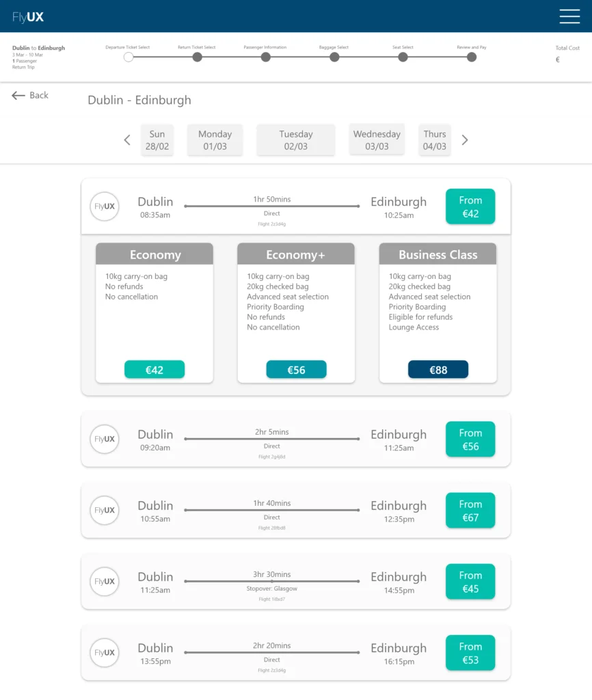
Task: Click the FlyUX airline logo on the 08:35am flight
Action: [x=105, y=206]
